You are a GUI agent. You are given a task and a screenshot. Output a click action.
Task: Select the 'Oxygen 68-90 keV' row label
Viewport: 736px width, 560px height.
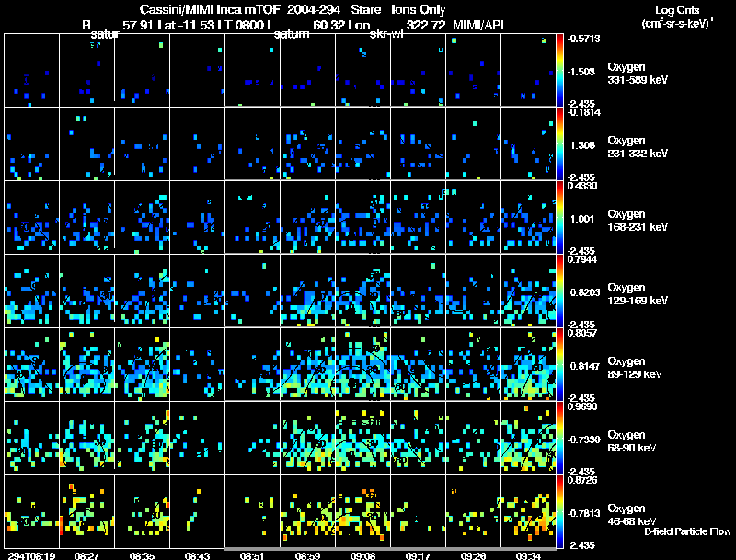click(x=632, y=441)
